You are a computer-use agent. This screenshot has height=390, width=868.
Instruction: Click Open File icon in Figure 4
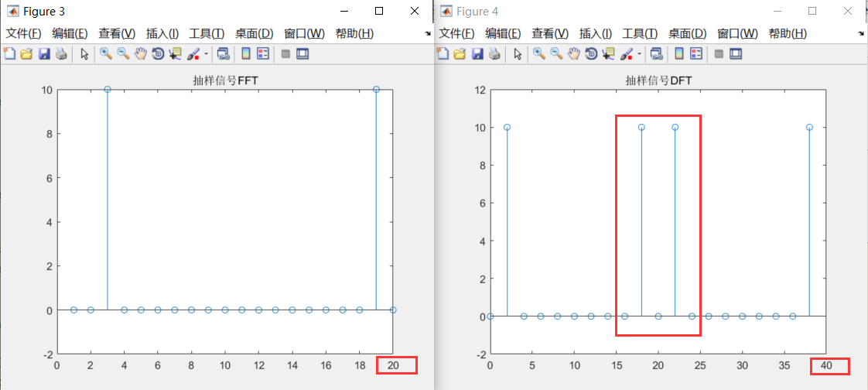coord(460,53)
